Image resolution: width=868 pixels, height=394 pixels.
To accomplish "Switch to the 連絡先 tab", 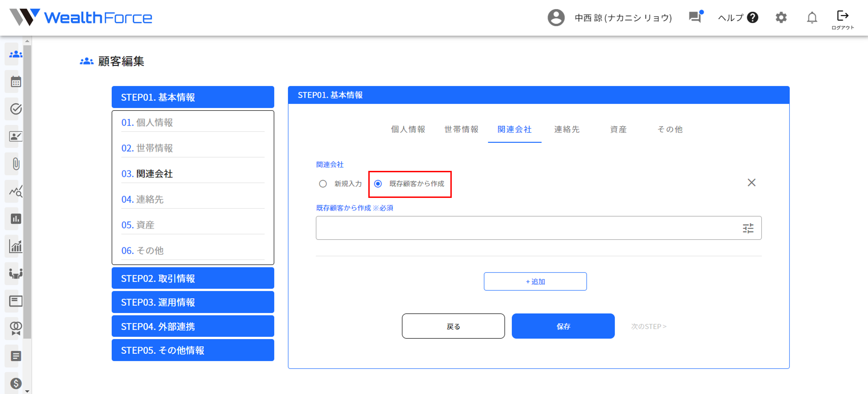I will pos(567,129).
